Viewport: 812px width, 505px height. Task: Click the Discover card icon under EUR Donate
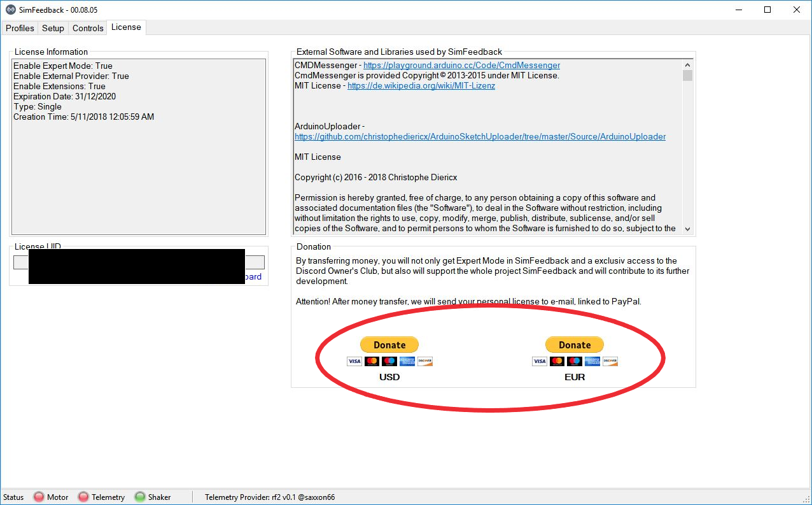point(610,361)
